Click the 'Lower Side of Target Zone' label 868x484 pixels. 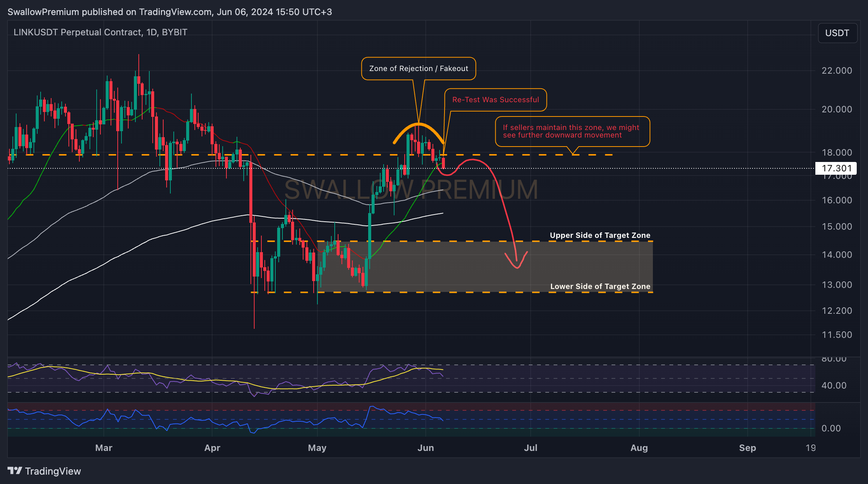[600, 286]
